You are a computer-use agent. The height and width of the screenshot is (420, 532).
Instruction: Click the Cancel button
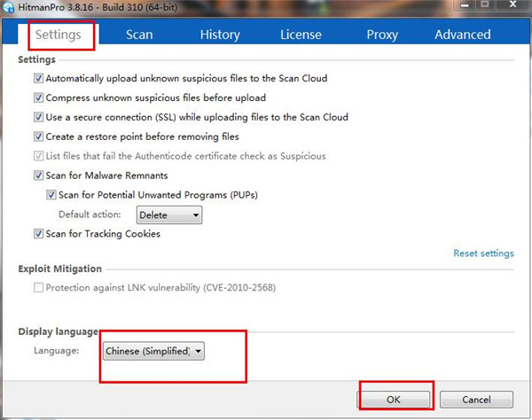pyautogui.click(x=475, y=400)
